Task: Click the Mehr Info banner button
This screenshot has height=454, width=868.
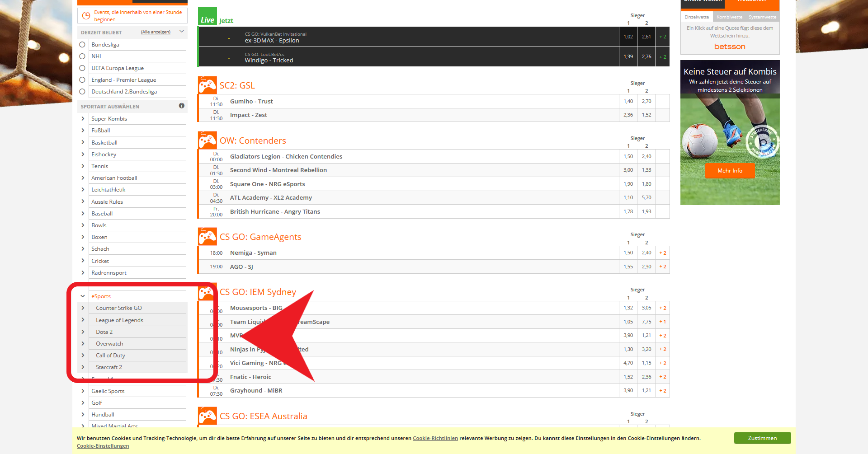Action: click(x=730, y=171)
